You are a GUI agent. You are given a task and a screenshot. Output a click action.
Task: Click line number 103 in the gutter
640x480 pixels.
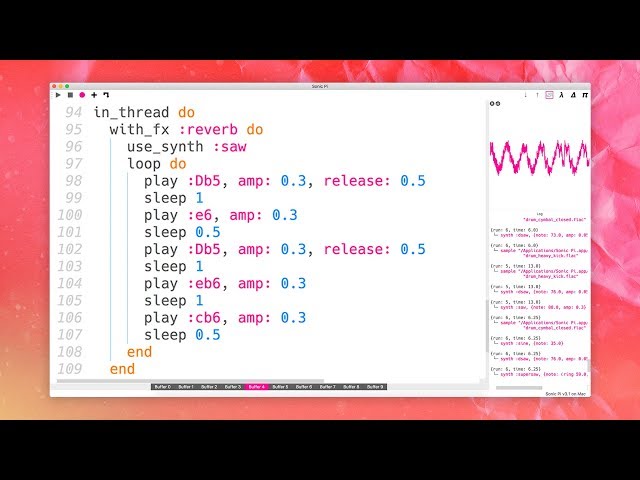pyautogui.click(x=70, y=267)
